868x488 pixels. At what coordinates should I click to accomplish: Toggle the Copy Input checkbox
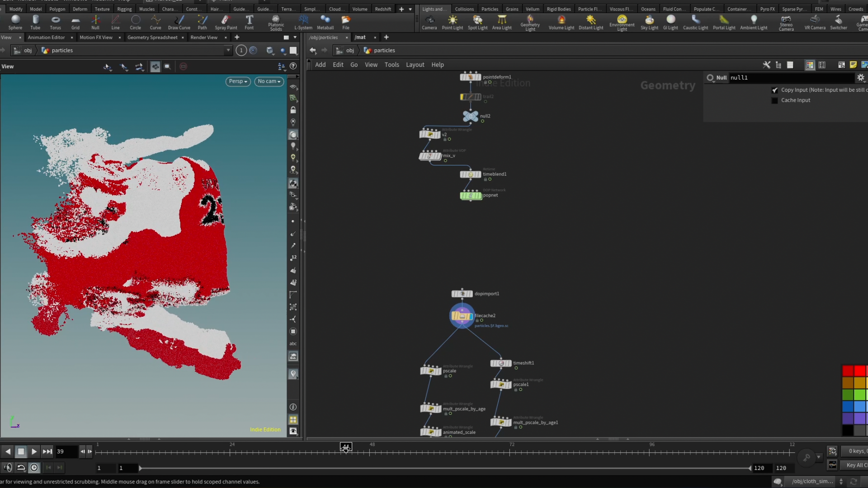click(775, 90)
